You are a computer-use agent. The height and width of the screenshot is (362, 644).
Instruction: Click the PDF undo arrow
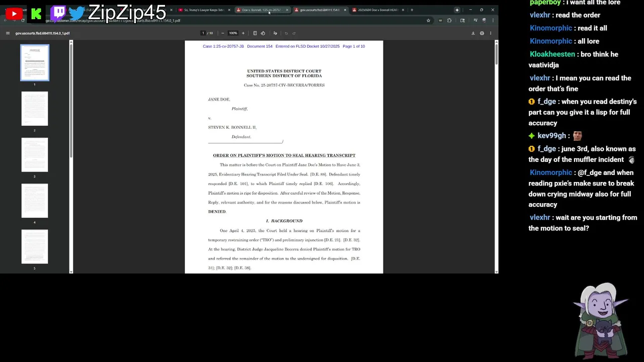[286, 33]
